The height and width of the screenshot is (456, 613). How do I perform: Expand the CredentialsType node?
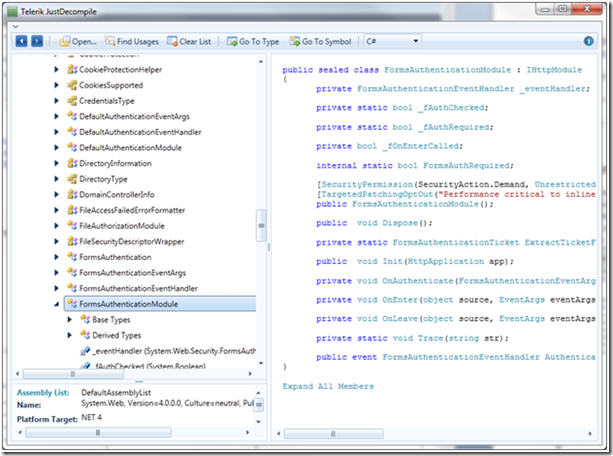[57, 101]
